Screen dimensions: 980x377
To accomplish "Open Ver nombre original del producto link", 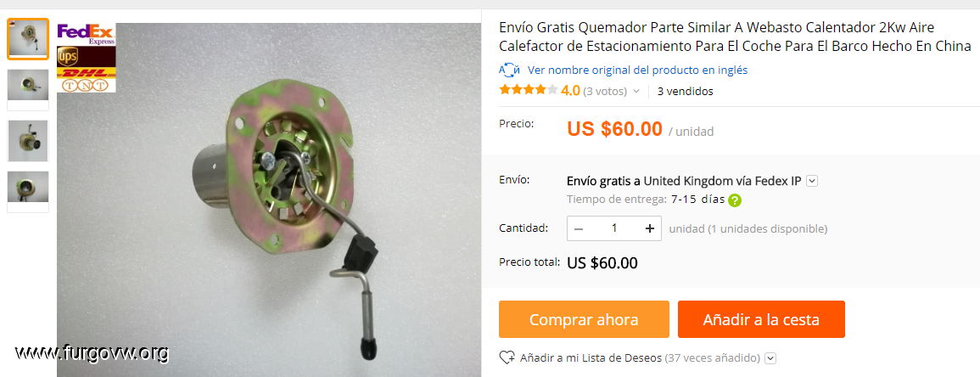I will (x=637, y=70).
